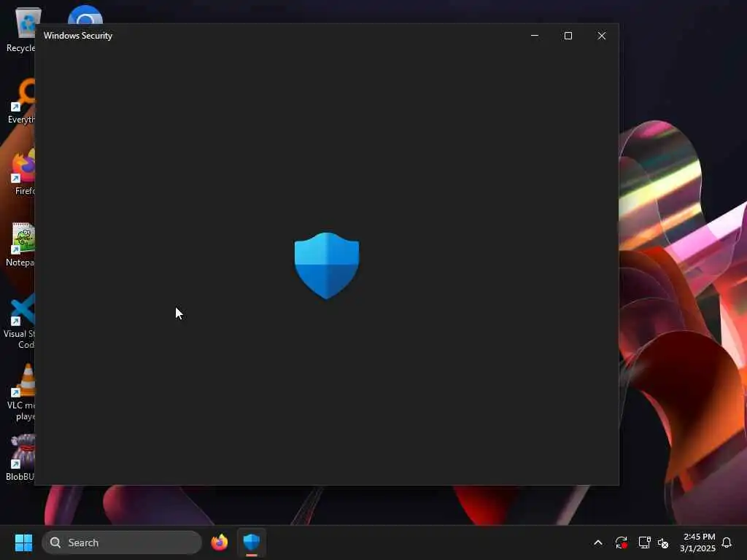This screenshot has height=560, width=747.
Task: Open the network tray icon
Action: point(644,542)
